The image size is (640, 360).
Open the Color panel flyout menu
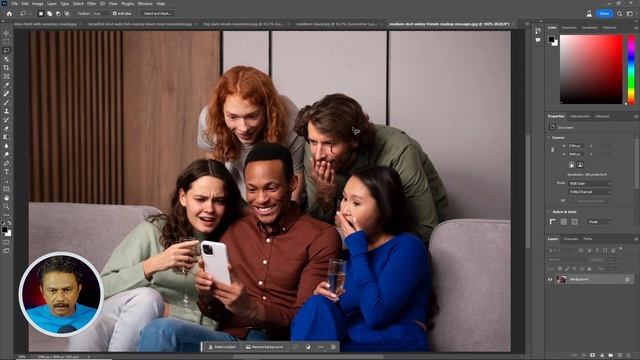[x=636, y=28]
